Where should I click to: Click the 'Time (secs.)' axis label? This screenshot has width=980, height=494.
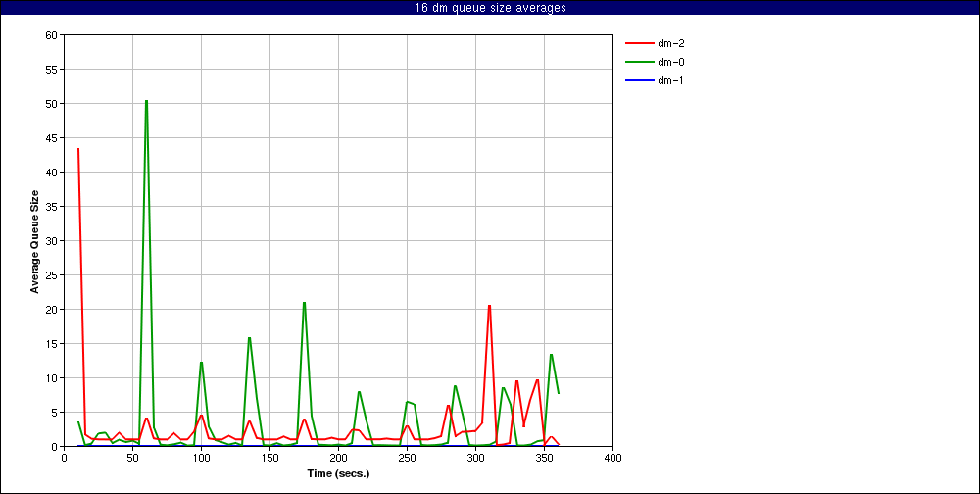tap(338, 474)
